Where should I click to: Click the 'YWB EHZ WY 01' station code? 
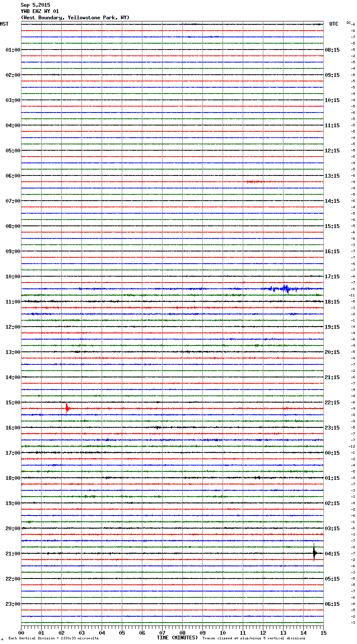pyautogui.click(x=40, y=11)
